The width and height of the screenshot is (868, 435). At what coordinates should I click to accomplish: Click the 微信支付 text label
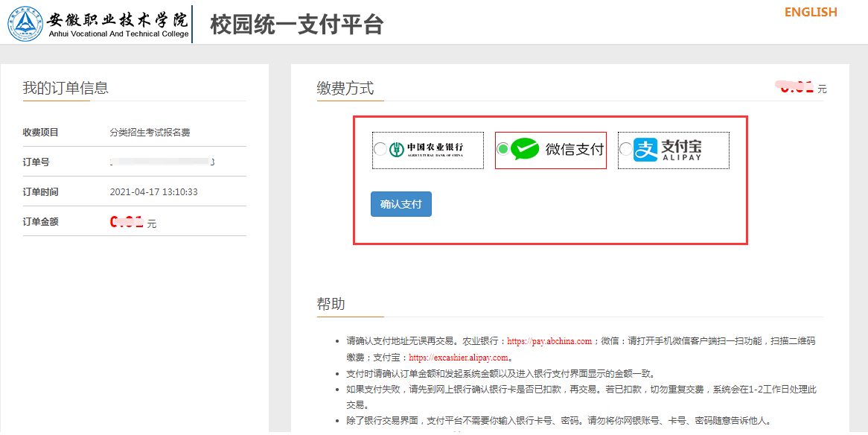pos(574,150)
